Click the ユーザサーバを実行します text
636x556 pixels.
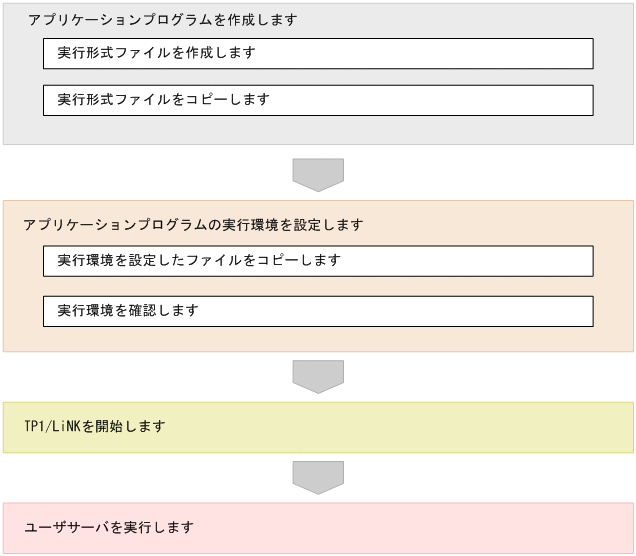[111, 527]
